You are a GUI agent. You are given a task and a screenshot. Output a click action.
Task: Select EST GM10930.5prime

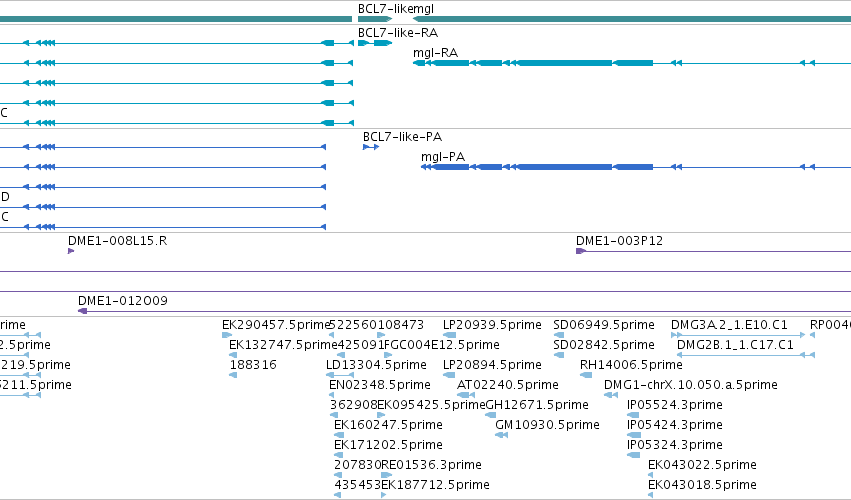[547, 425]
